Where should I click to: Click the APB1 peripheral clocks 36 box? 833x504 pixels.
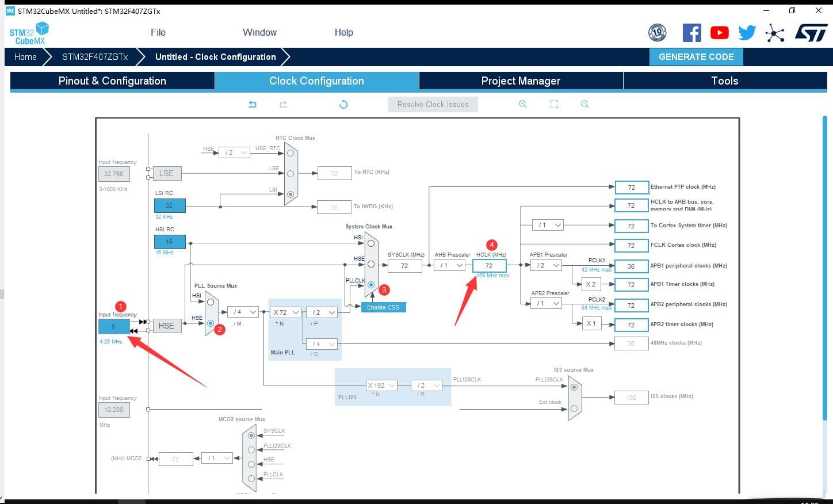(x=632, y=266)
